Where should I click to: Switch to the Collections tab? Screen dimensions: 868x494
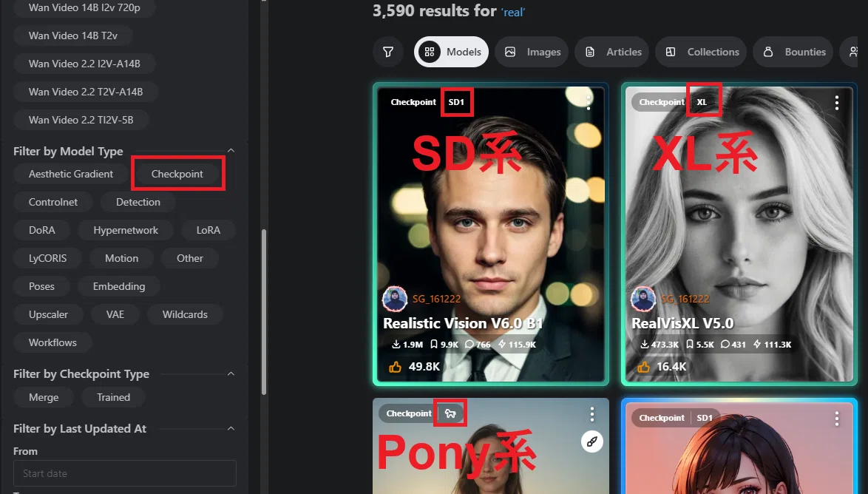(701, 52)
